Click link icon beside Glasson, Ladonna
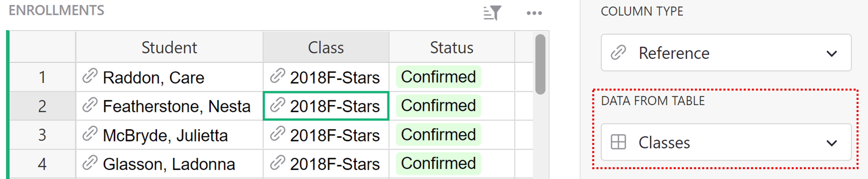The image size is (868, 179). coord(90,163)
